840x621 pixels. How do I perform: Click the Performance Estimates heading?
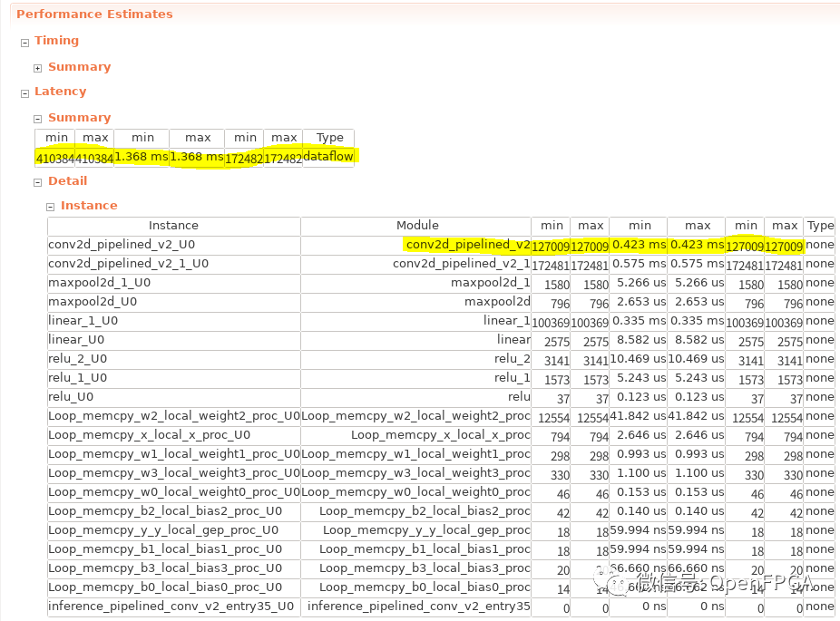[95, 14]
